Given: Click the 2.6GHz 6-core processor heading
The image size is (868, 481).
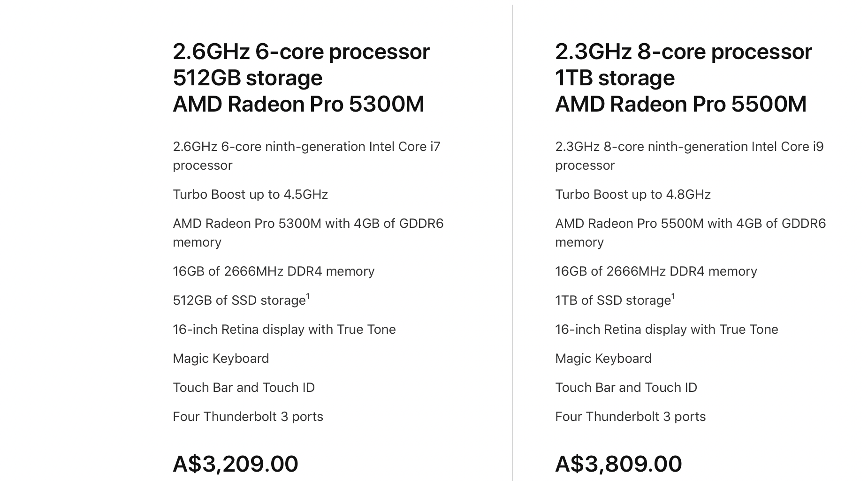Looking at the screenshot, I should (x=301, y=52).
